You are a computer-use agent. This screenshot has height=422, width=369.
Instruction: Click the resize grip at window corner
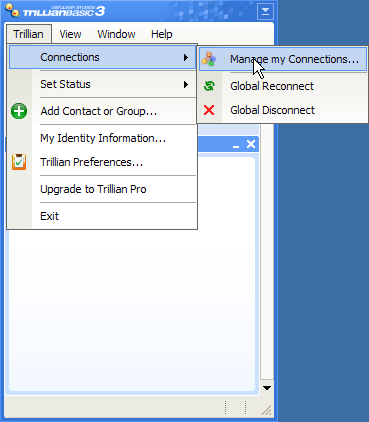[x=266, y=410]
